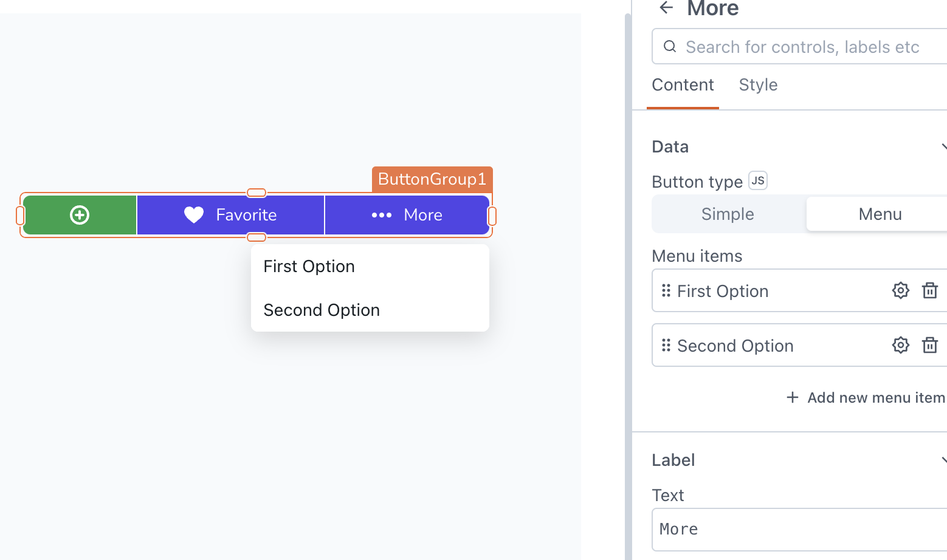This screenshot has width=947, height=560.
Task: Click the JS toggle beside Button type
Action: (757, 180)
